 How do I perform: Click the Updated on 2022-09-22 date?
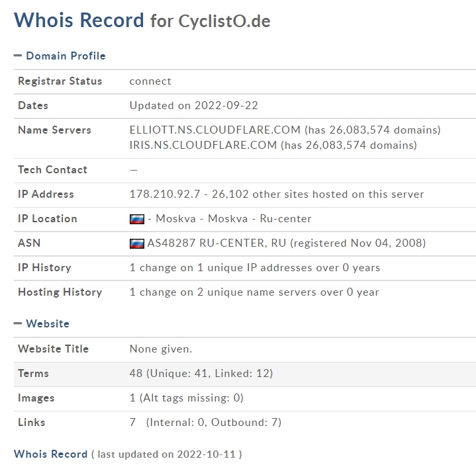tap(194, 106)
